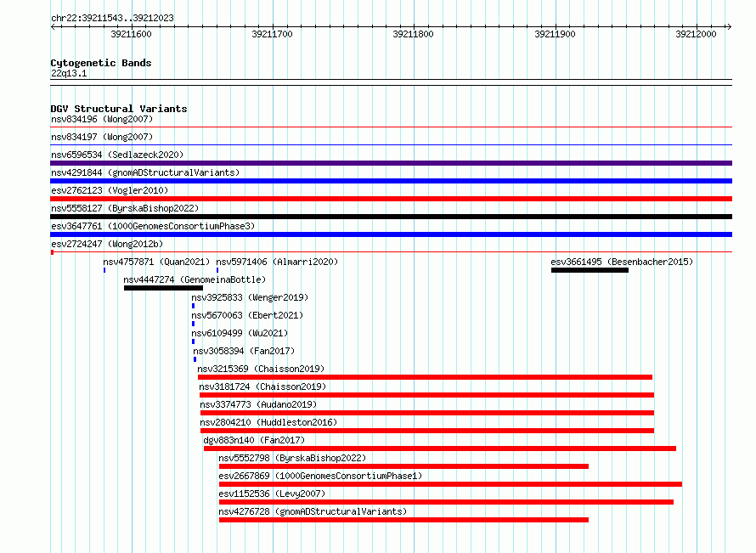Image resolution: width=756 pixels, height=553 pixels.
Task: Select the nsv3215369 (Chaisson2019) red bar
Action: coord(425,377)
